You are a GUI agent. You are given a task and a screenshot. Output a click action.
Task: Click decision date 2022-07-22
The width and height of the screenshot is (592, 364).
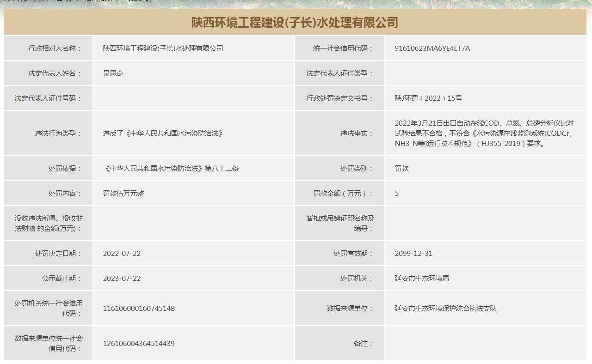click(x=122, y=253)
